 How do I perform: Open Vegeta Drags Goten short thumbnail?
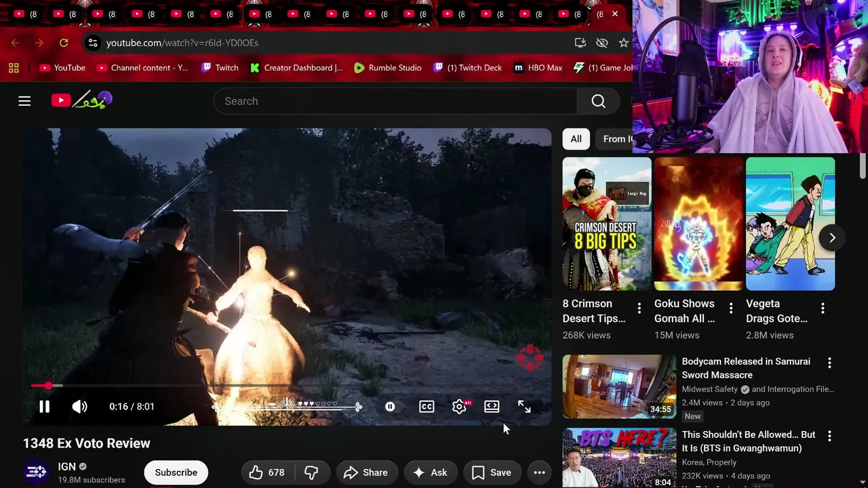(x=790, y=224)
